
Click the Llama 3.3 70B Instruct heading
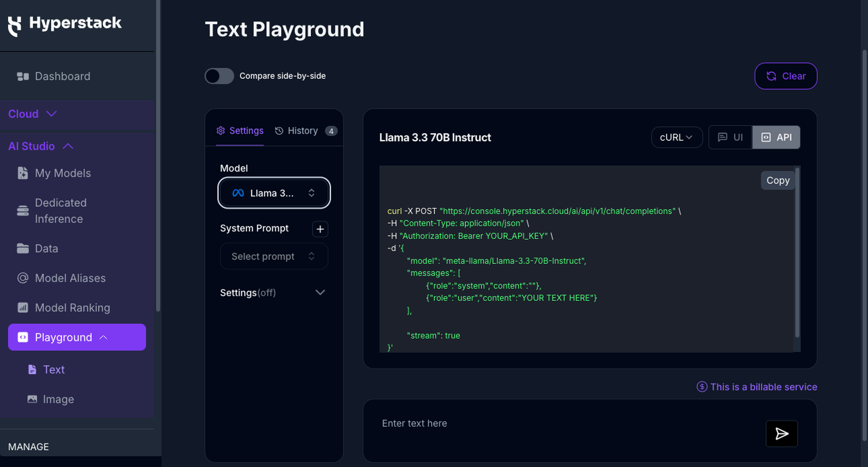pyautogui.click(x=435, y=137)
